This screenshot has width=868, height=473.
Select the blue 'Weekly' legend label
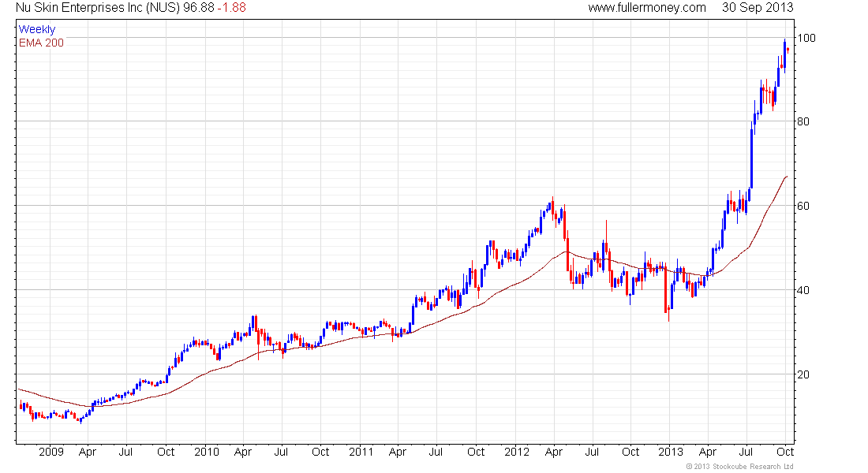[x=37, y=29]
